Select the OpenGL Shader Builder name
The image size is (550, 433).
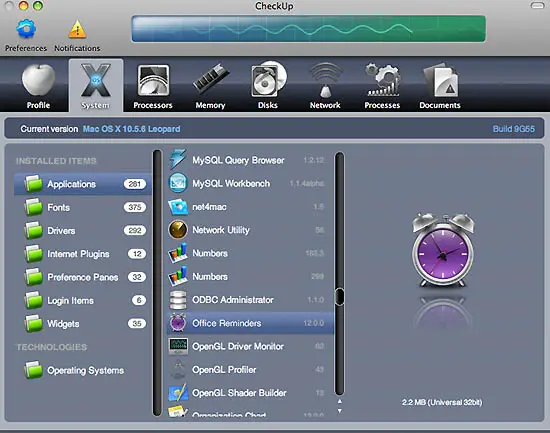point(239,393)
